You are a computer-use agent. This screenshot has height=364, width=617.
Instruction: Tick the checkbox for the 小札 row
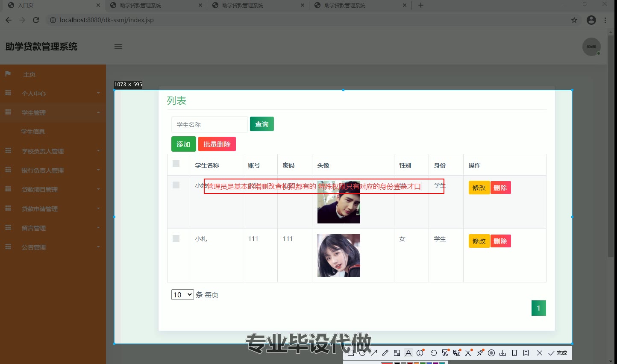pos(176,238)
